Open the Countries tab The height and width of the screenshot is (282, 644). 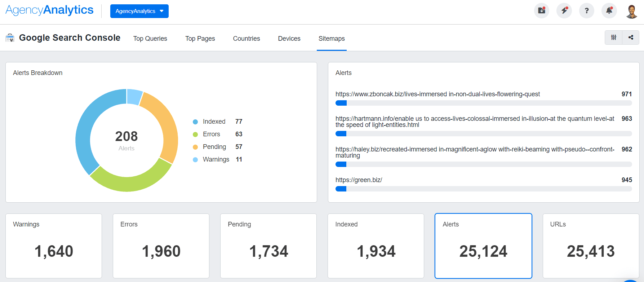pos(246,39)
